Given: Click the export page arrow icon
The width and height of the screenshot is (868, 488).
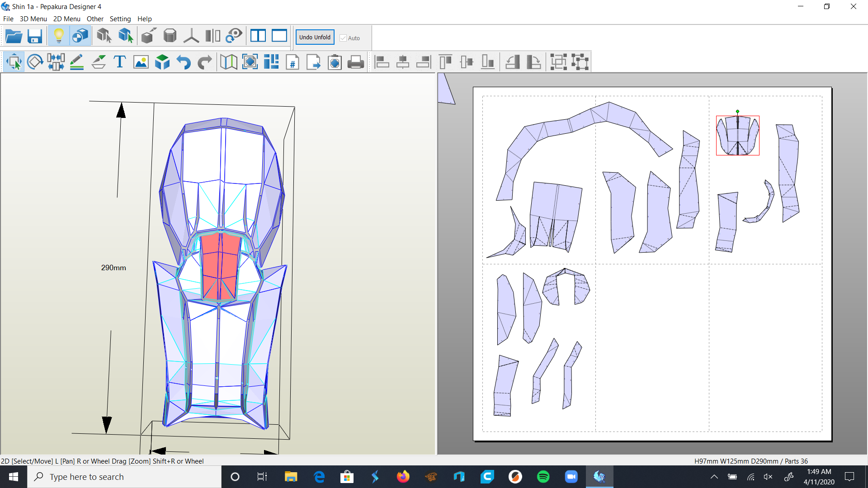Looking at the screenshot, I should coord(314,62).
